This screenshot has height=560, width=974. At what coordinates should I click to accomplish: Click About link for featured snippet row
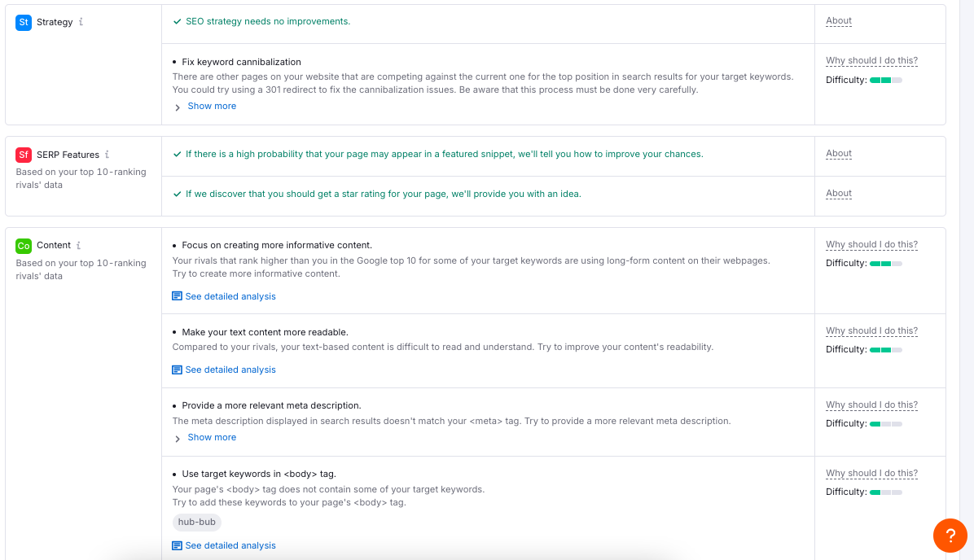click(838, 153)
